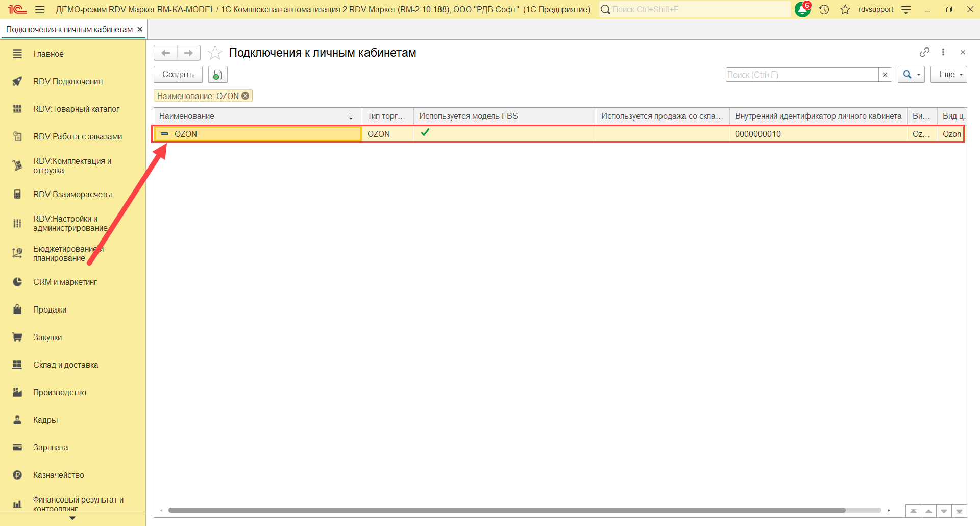Viewport: 980px width, 526px height.
Task: Close the Подключения к личным кабинетам form
Action: coord(963,52)
